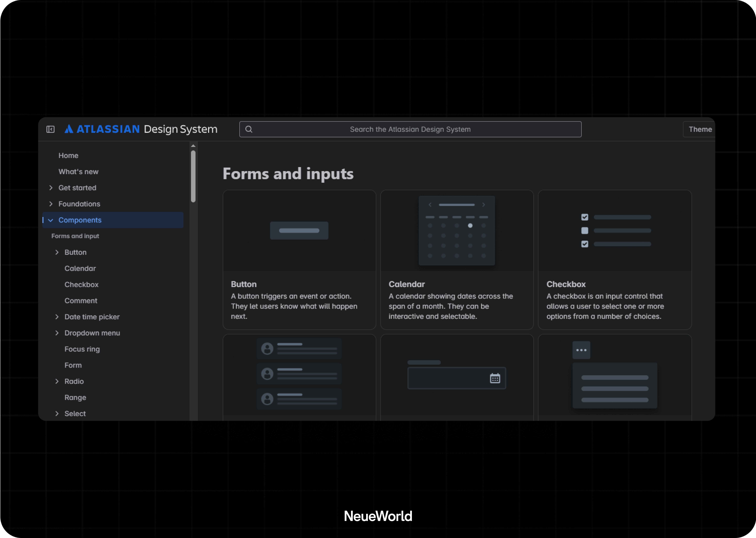Open the What's new page

point(78,172)
